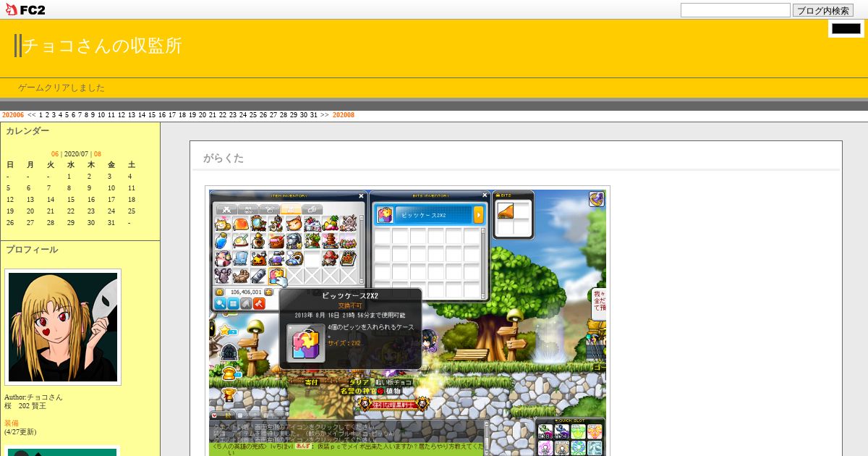Open the チョコさんの収監所 blog title link

coord(102,46)
